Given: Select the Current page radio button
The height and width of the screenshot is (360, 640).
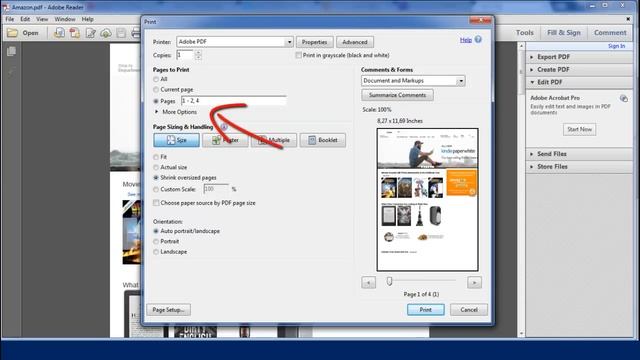Looking at the screenshot, I should 156,89.
